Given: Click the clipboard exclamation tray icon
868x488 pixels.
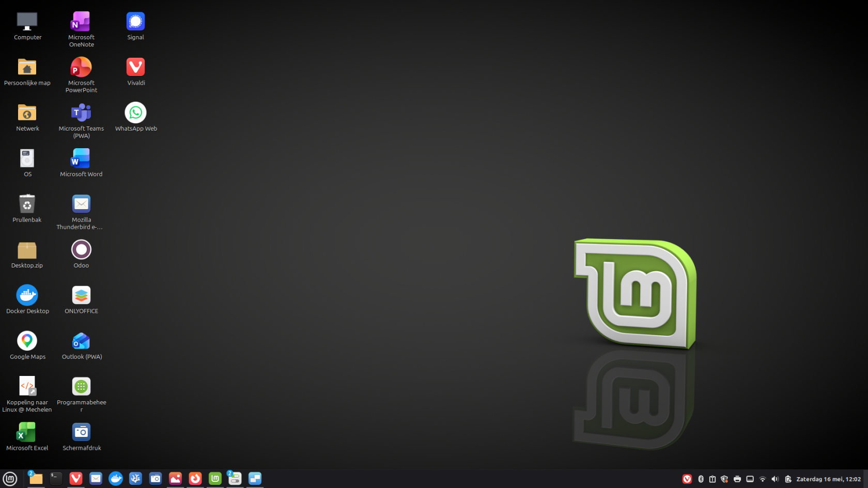Looking at the screenshot, I should click(x=712, y=479).
